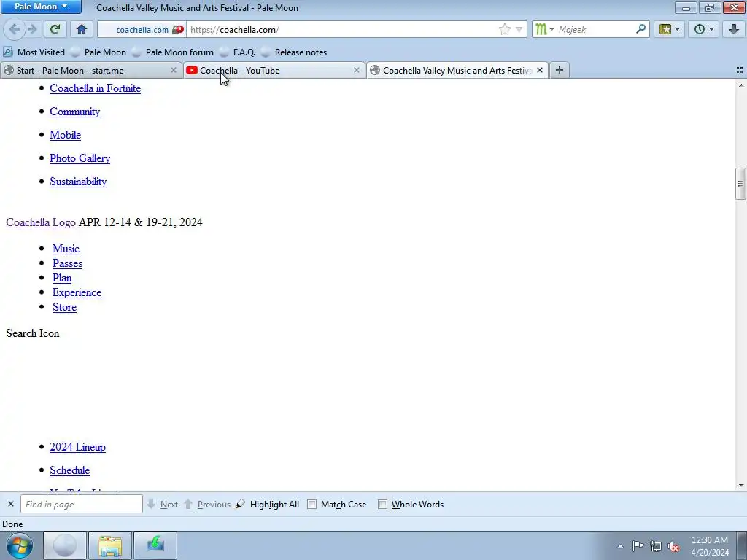Image resolution: width=747 pixels, height=560 pixels.
Task: Click in the Mojeek search field
Action: coord(595,29)
